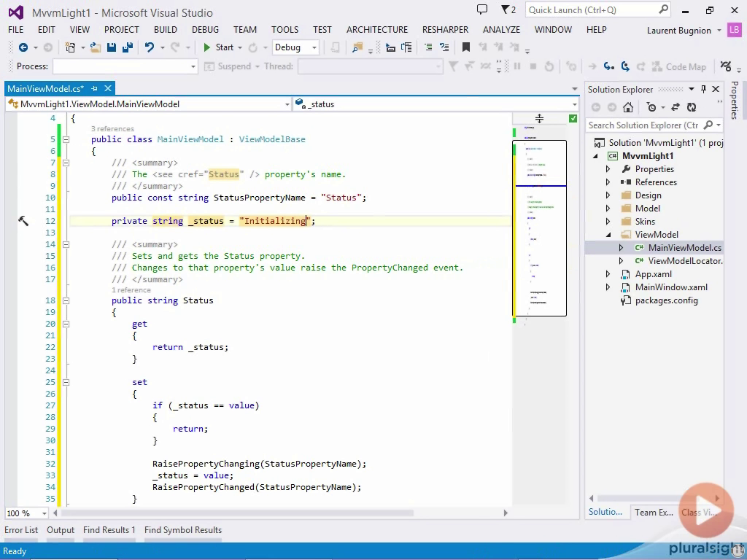
Task: Collapse the set accessor outlining on line 25
Action: [66, 382]
